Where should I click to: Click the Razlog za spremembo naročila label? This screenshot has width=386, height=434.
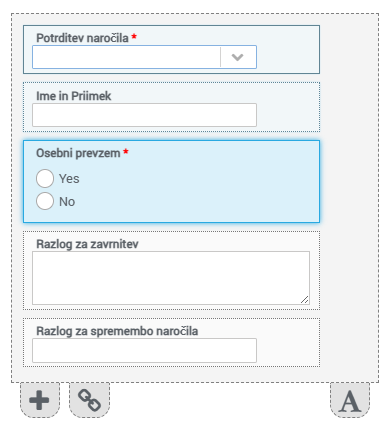(117, 331)
